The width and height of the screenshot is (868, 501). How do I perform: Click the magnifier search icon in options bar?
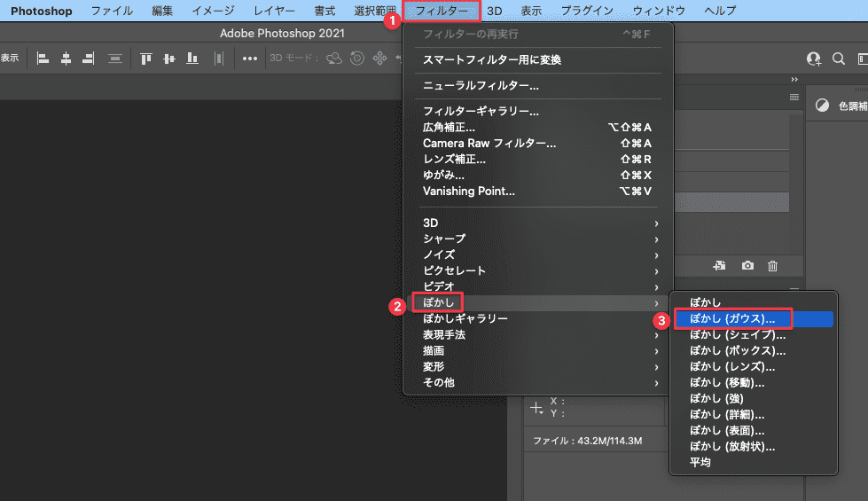click(839, 59)
